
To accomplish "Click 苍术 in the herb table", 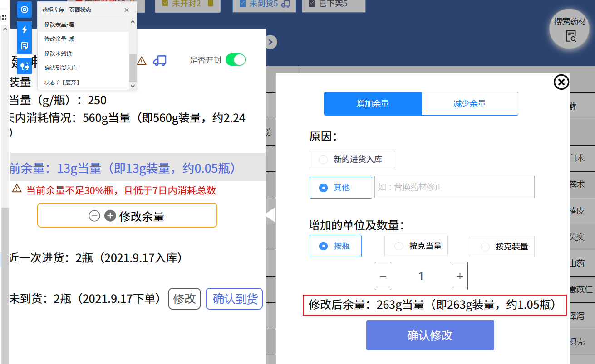I will coord(577,184).
